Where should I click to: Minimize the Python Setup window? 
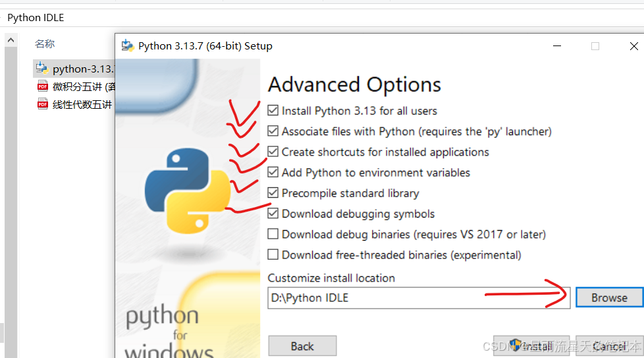click(x=557, y=46)
